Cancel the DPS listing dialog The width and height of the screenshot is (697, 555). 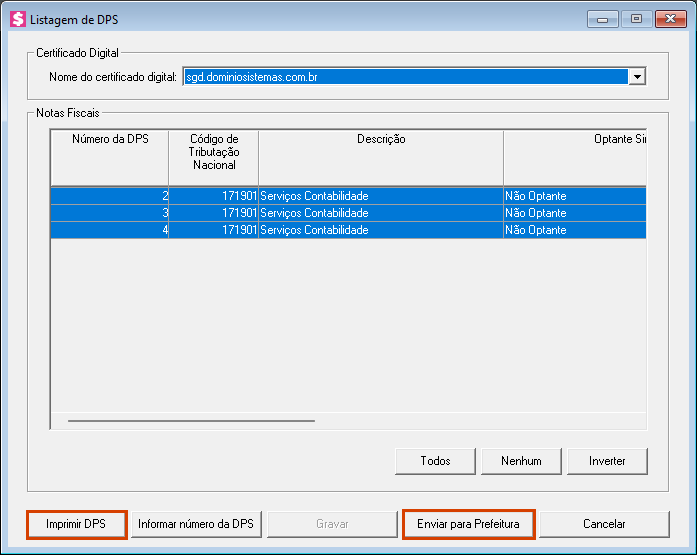pyautogui.click(x=603, y=524)
